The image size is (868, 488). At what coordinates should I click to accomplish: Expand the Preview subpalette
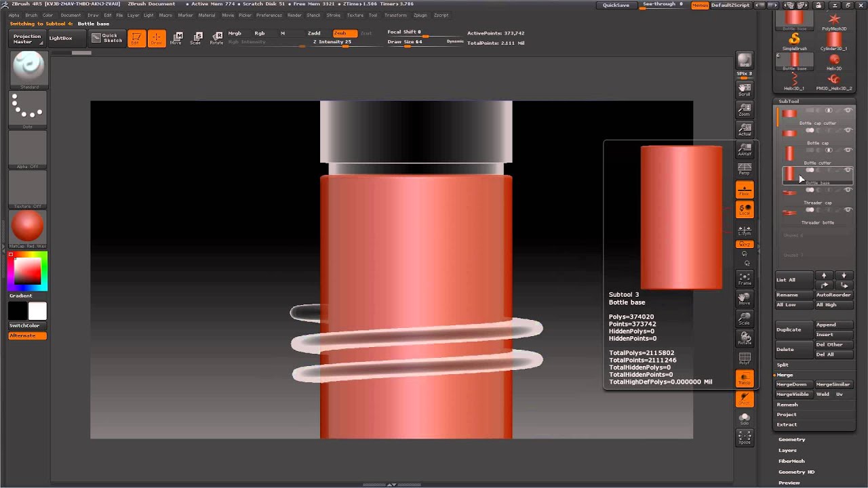[x=789, y=483]
